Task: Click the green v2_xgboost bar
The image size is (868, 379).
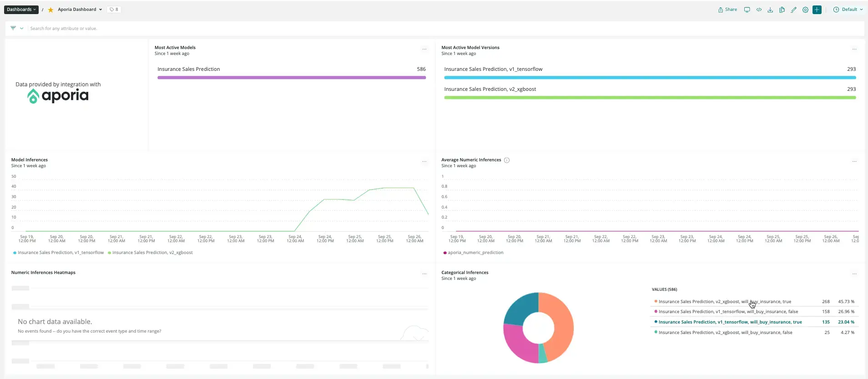Action: (650, 98)
